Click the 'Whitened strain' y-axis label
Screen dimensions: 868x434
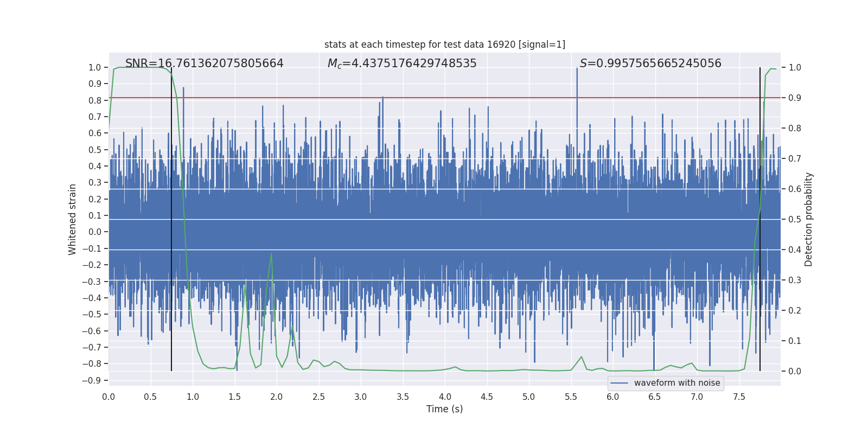72,219
